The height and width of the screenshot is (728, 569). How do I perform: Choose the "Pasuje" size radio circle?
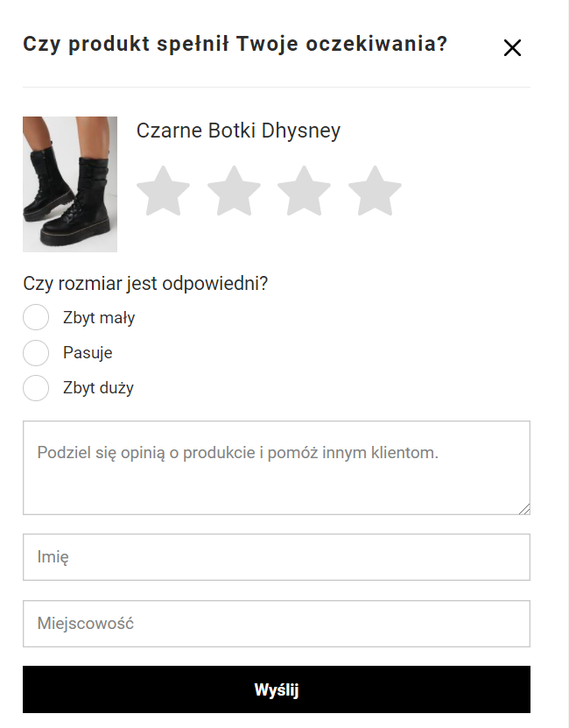[x=36, y=353]
